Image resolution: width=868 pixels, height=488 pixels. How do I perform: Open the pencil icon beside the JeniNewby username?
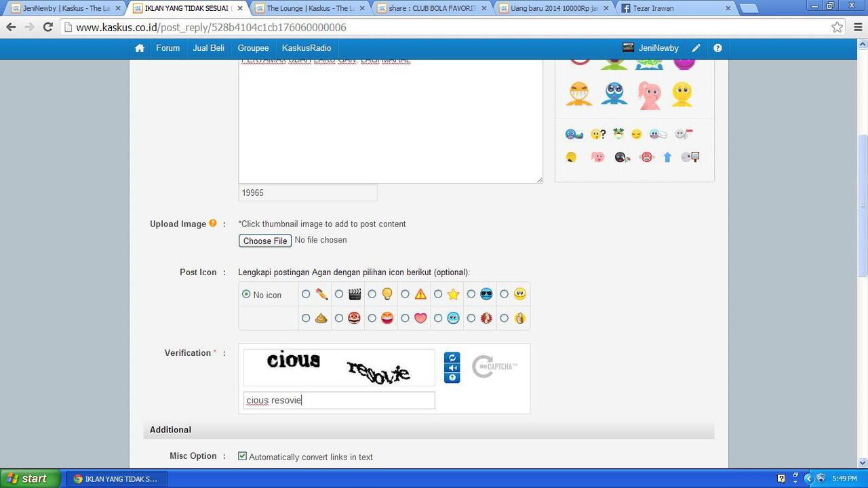point(696,48)
